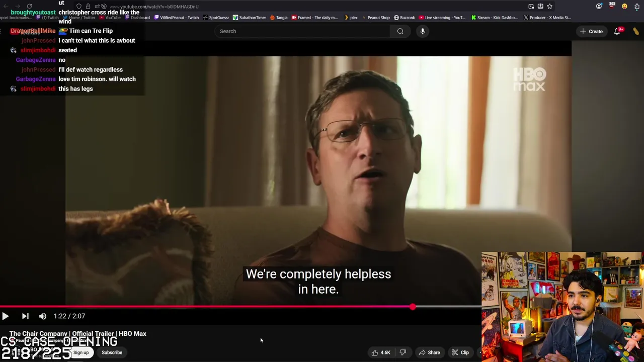Open YouTube notifications bell
The image size is (644, 362).
[x=618, y=31]
